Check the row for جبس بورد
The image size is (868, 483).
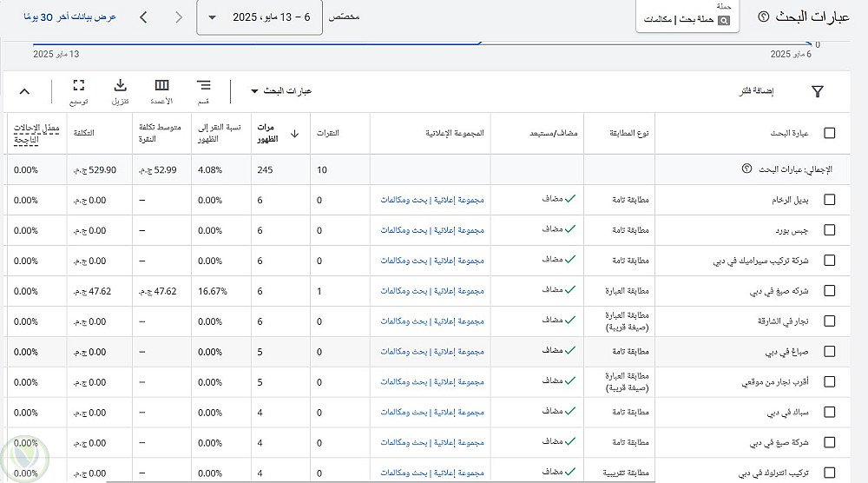829,230
